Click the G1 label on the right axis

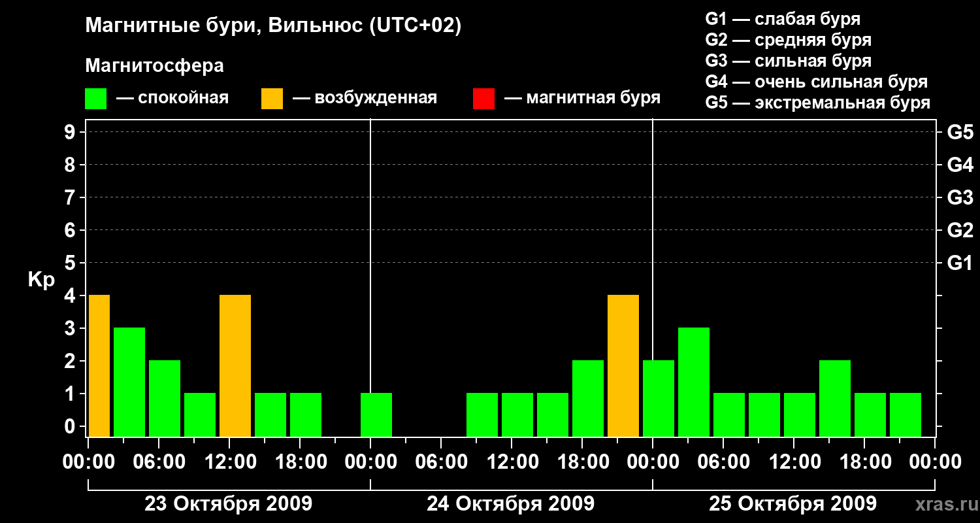point(960,263)
